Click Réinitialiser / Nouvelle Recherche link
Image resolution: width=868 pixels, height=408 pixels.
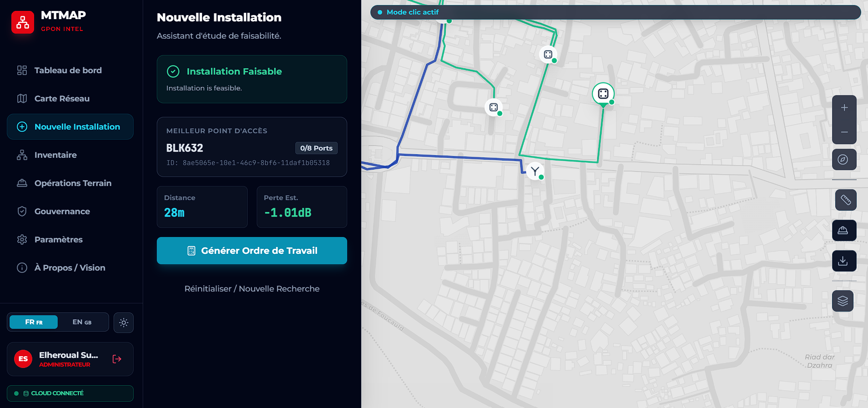coord(252,289)
